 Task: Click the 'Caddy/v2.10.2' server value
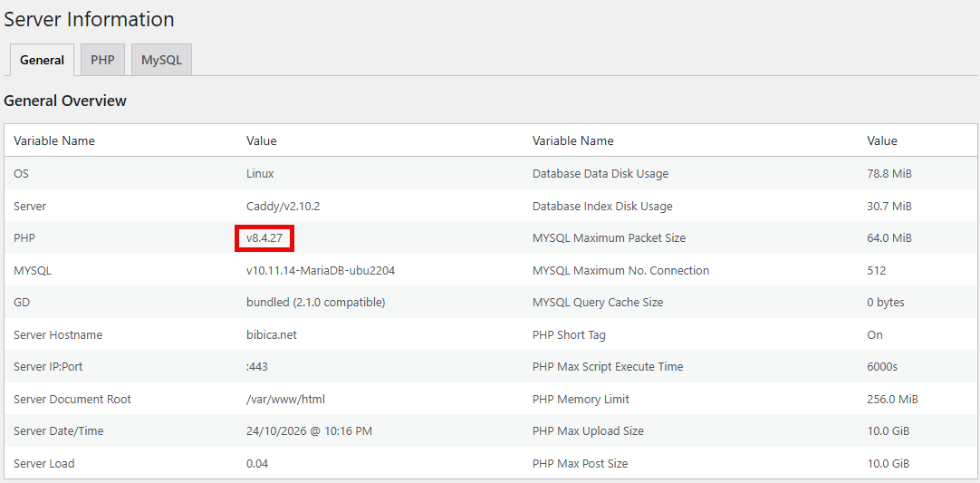[x=283, y=206]
